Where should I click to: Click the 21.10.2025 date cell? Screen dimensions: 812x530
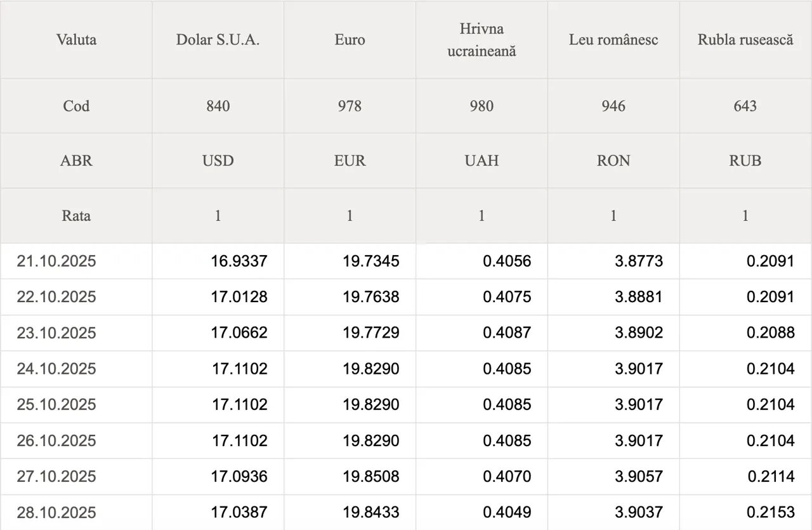pos(56,261)
